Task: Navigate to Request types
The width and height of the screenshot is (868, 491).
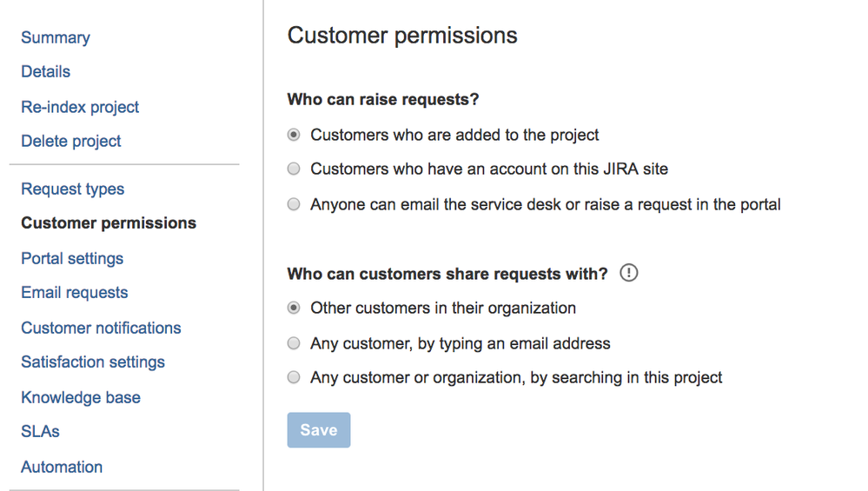Action: 73,189
